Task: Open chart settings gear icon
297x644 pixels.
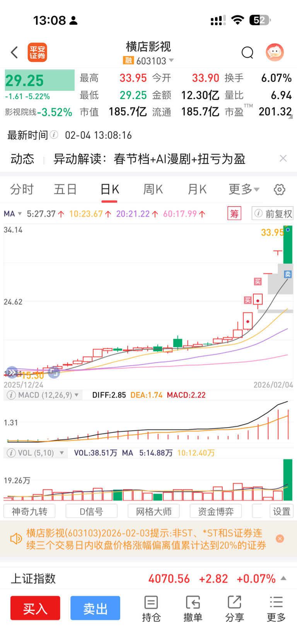Action: click(x=280, y=190)
